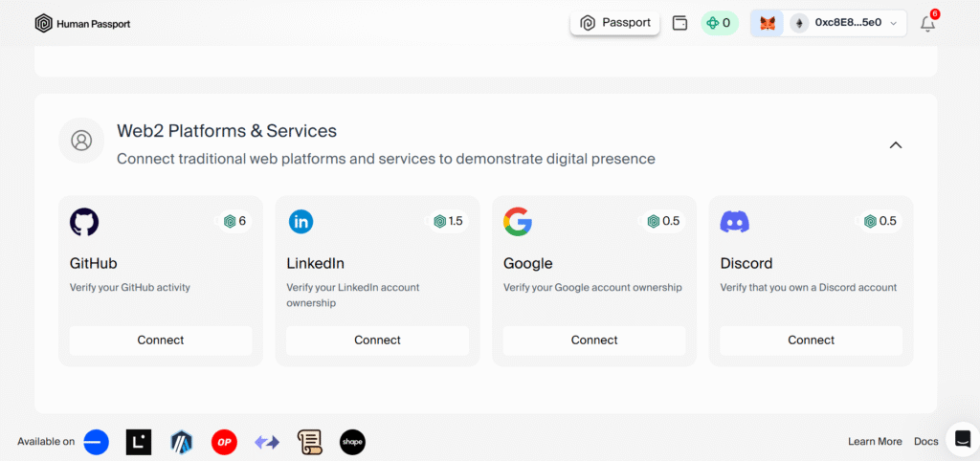980x461 pixels.
Task: Connect the LinkedIn stamp
Action: point(377,340)
